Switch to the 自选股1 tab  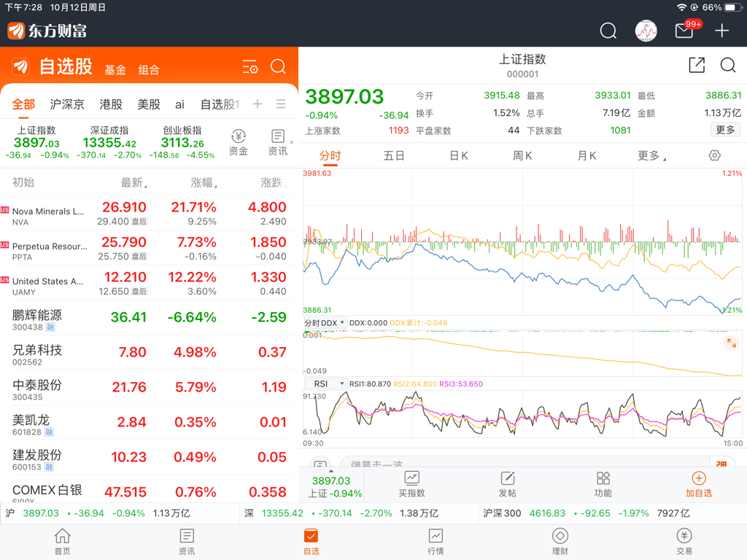pos(220,104)
